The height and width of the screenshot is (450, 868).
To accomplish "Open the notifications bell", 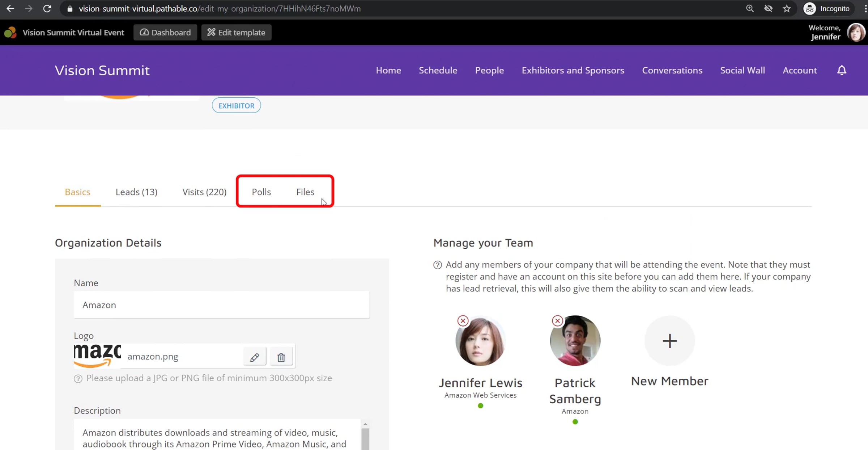I will tap(842, 70).
